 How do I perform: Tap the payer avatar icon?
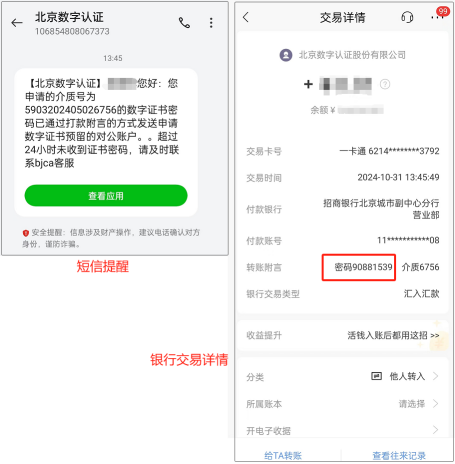pos(286,55)
